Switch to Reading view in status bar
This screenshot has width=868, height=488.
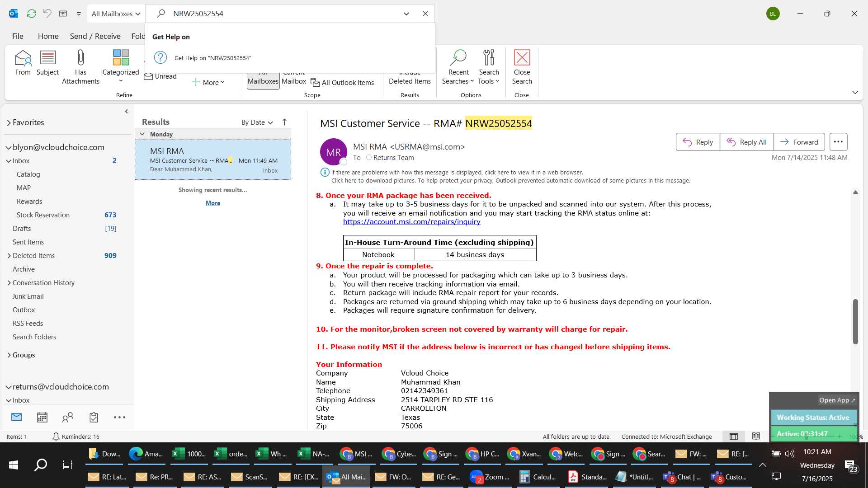click(756, 436)
